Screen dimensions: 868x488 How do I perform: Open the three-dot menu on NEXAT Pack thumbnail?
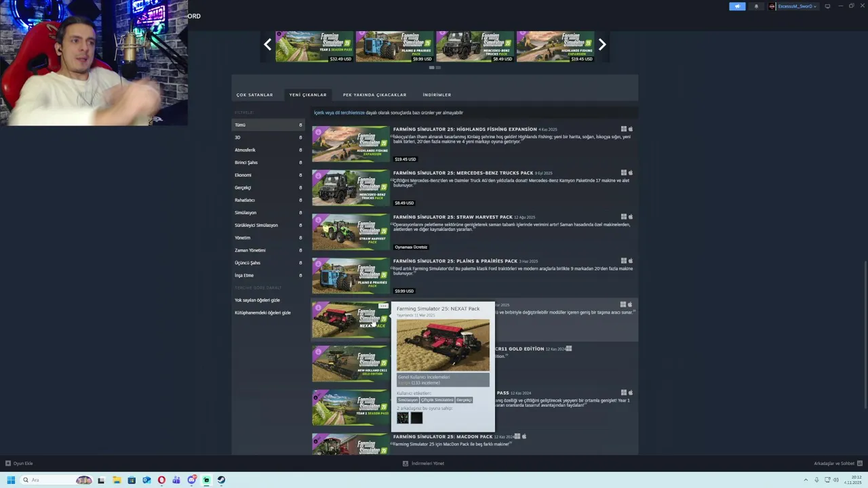pyautogui.click(x=383, y=306)
